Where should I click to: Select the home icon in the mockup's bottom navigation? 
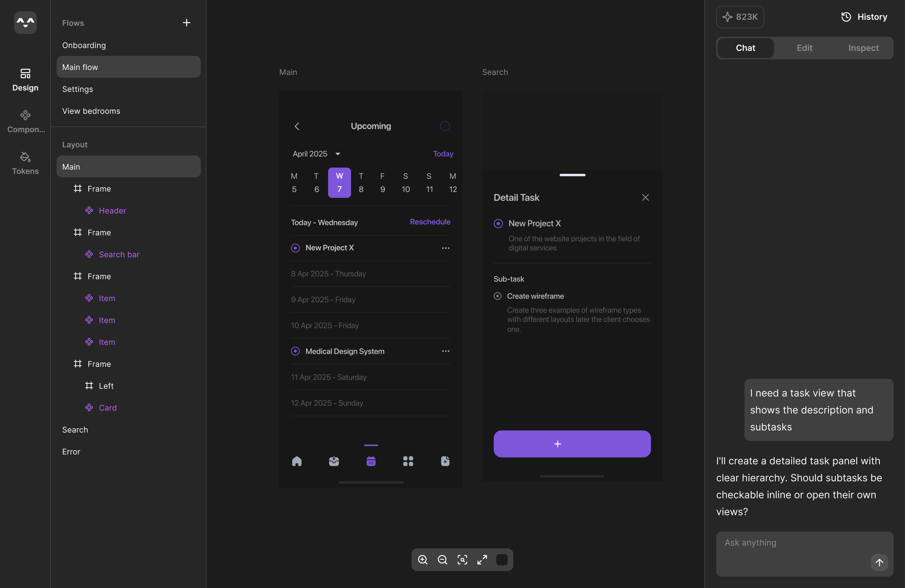click(297, 461)
